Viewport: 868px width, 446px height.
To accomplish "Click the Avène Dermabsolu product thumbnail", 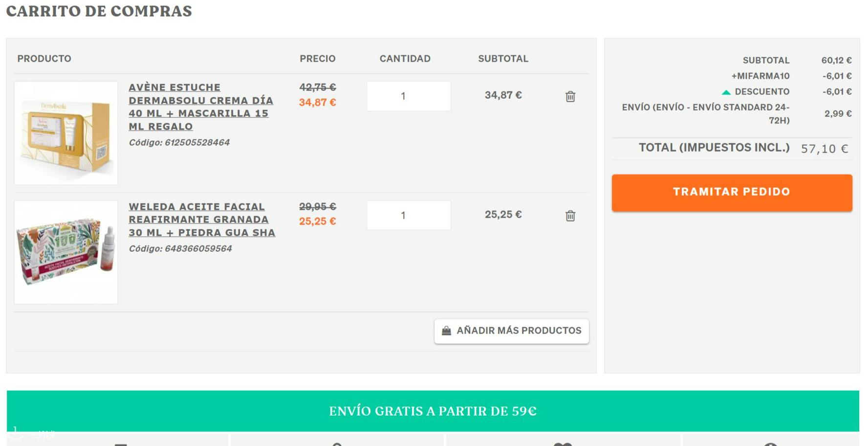I will (66, 133).
